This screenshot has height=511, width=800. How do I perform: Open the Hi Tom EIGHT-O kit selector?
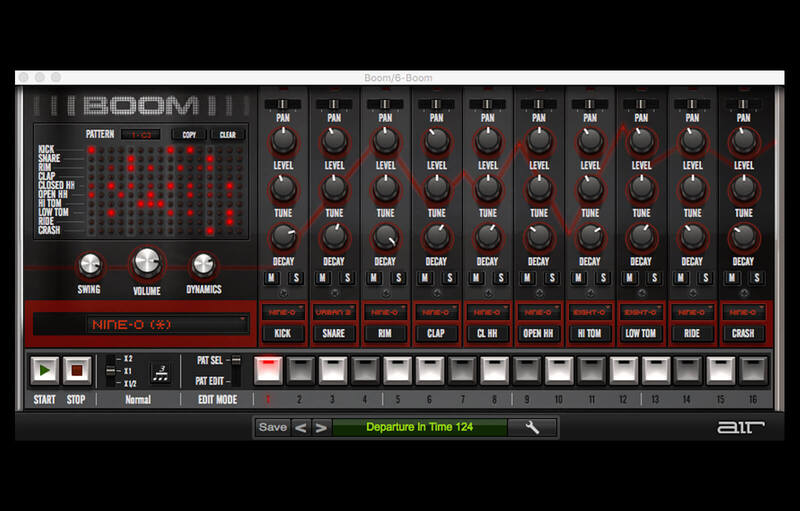[590, 312]
